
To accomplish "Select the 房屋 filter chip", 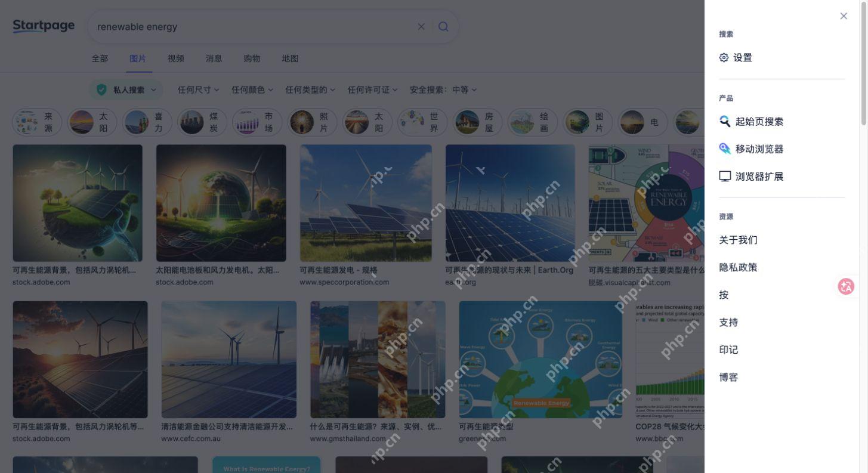I will coord(477,122).
